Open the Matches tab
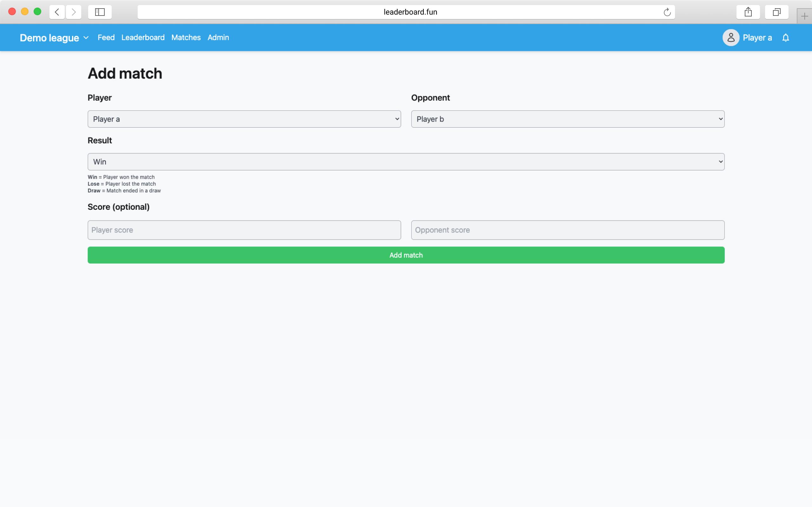The width and height of the screenshot is (812, 507). pos(185,37)
